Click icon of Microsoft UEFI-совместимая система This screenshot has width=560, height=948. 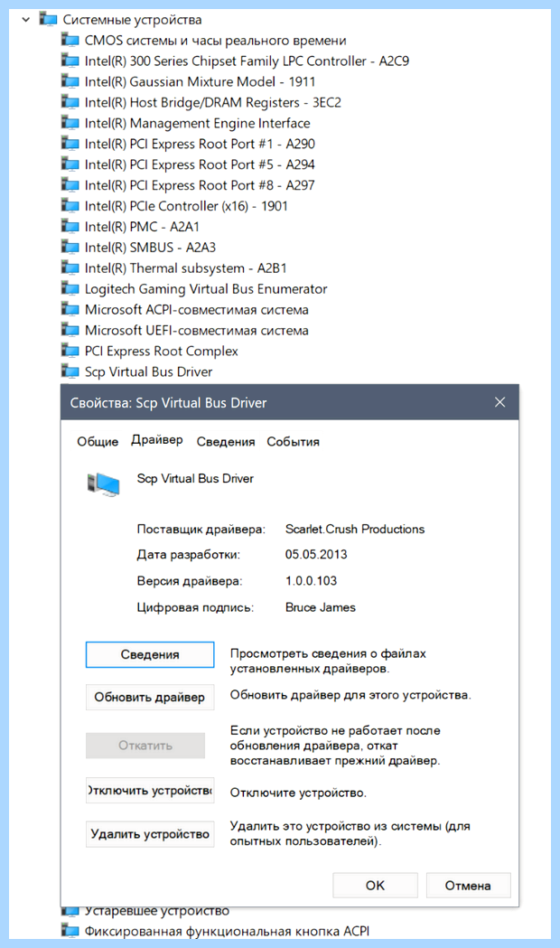(70, 330)
